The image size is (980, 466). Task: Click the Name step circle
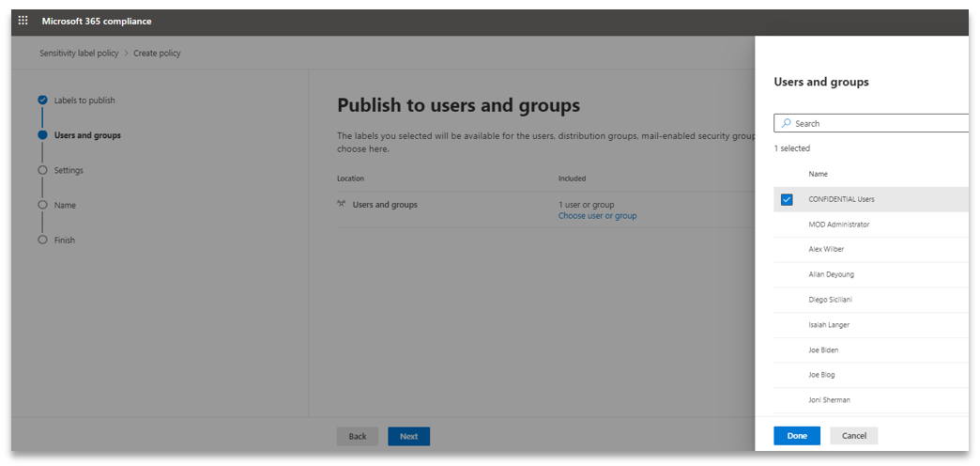(42, 205)
